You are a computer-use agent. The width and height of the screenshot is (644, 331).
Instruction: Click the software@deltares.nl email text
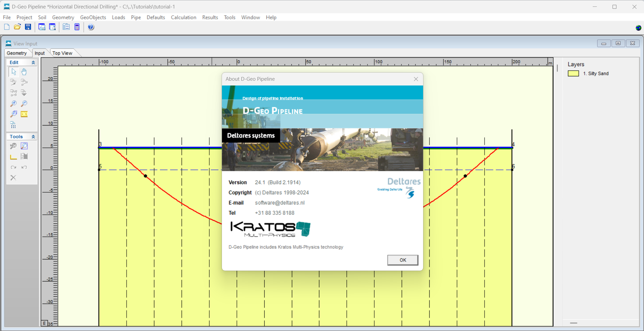[280, 203]
